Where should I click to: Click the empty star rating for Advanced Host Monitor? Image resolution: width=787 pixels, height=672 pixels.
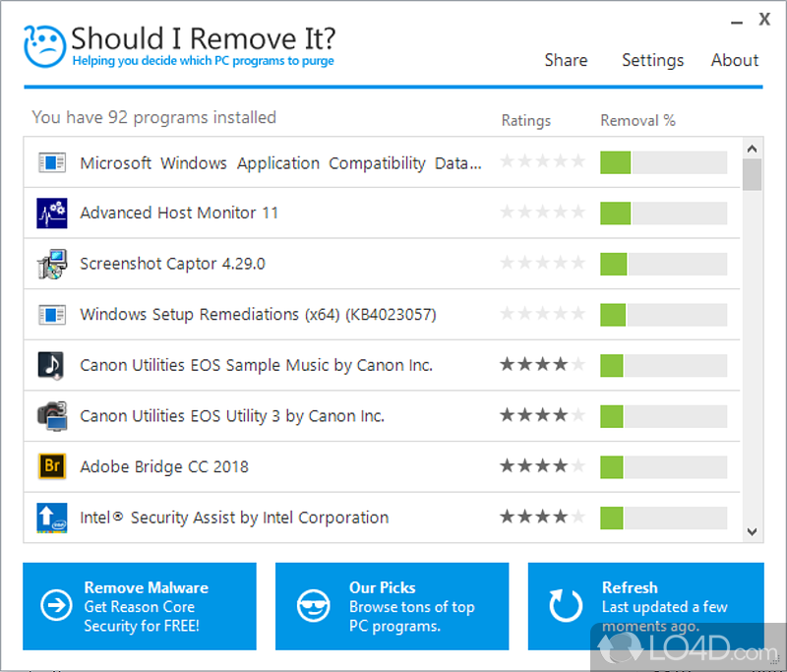point(543,212)
